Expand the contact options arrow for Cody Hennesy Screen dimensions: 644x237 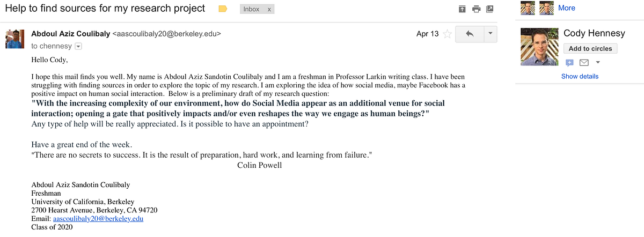click(x=597, y=63)
